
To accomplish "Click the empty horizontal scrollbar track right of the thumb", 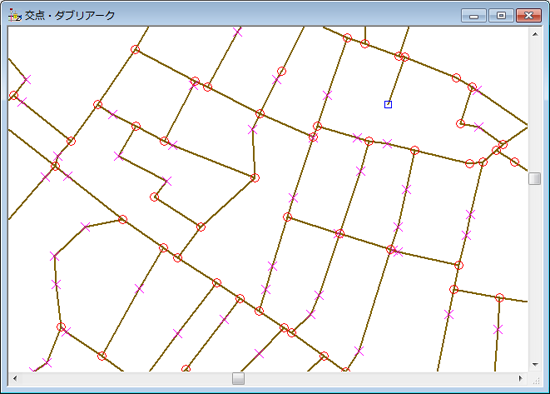I will pyautogui.click(x=380, y=379).
